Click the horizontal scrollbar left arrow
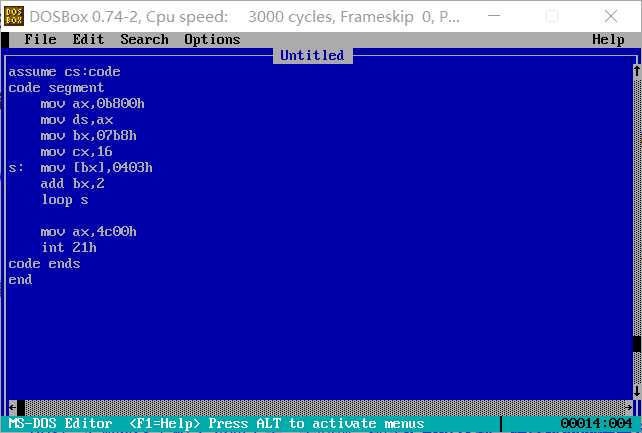 pyautogui.click(x=12, y=407)
